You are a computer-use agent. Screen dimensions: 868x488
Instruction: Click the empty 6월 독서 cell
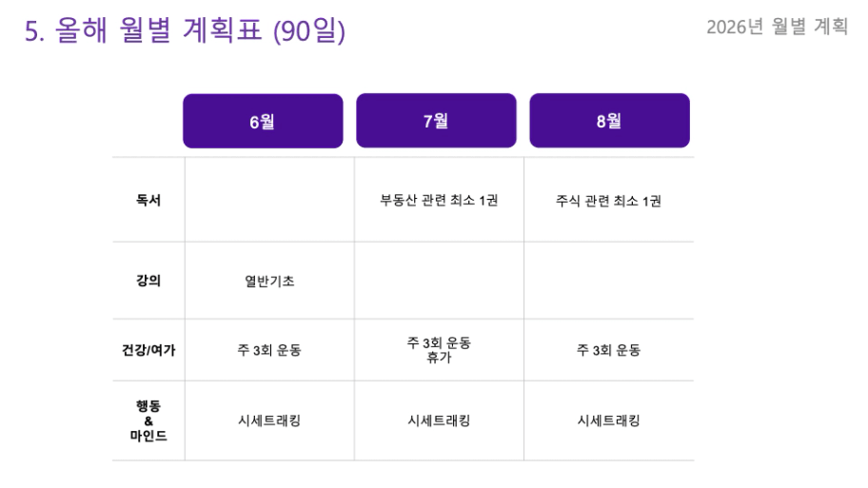pyautogui.click(x=269, y=200)
